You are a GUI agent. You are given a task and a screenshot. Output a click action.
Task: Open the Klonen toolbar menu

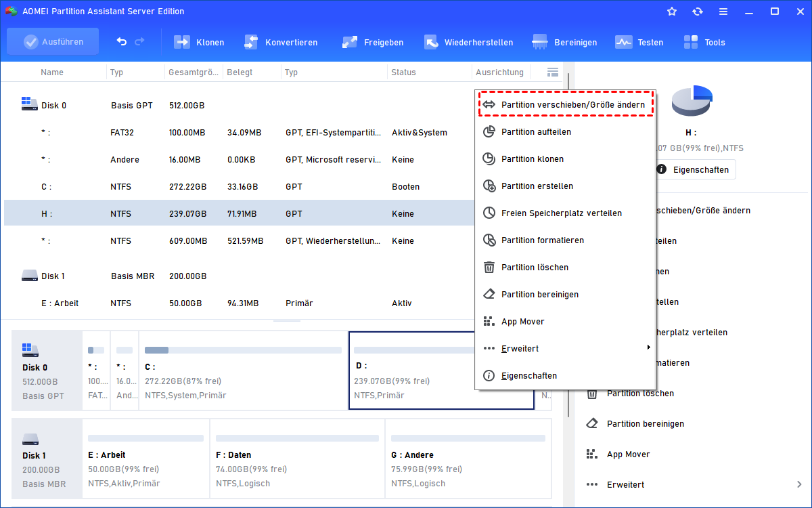pyautogui.click(x=199, y=42)
